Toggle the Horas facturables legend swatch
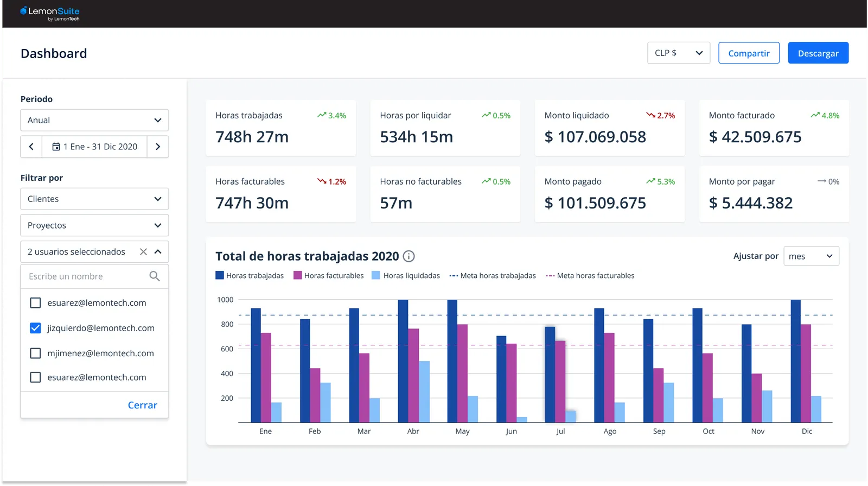The height and width of the screenshot is (486, 868). click(297, 276)
